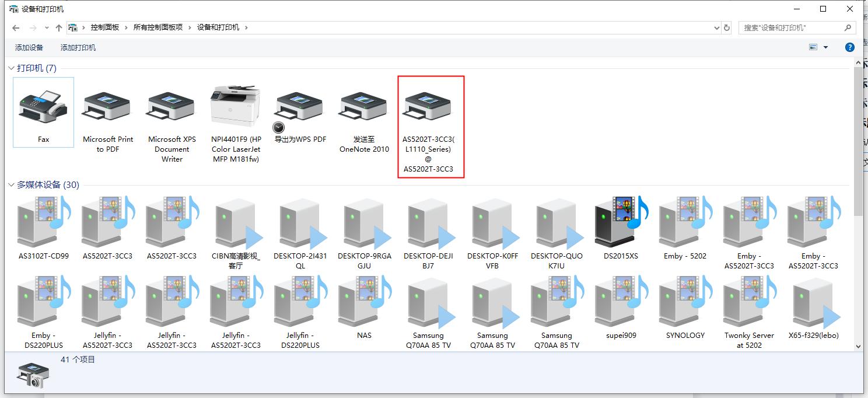
Task: Click the refresh button in address bar
Action: (727, 27)
